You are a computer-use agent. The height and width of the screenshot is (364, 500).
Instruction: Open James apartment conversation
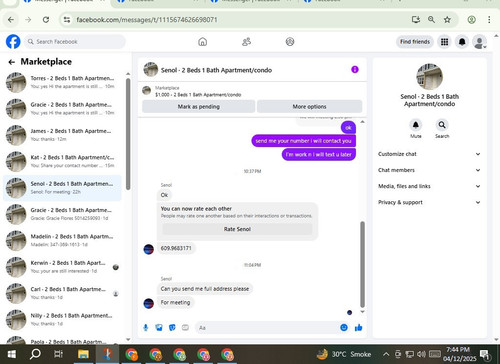pyautogui.click(x=62, y=135)
